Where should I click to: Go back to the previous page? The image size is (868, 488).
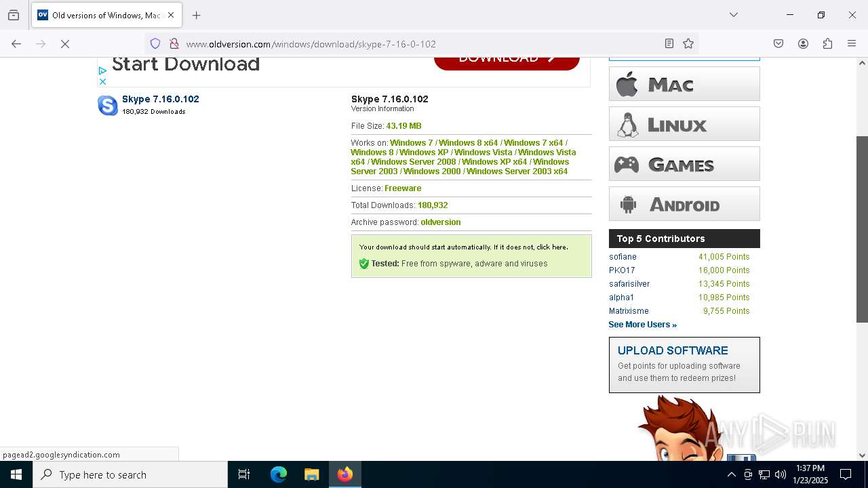[16, 44]
